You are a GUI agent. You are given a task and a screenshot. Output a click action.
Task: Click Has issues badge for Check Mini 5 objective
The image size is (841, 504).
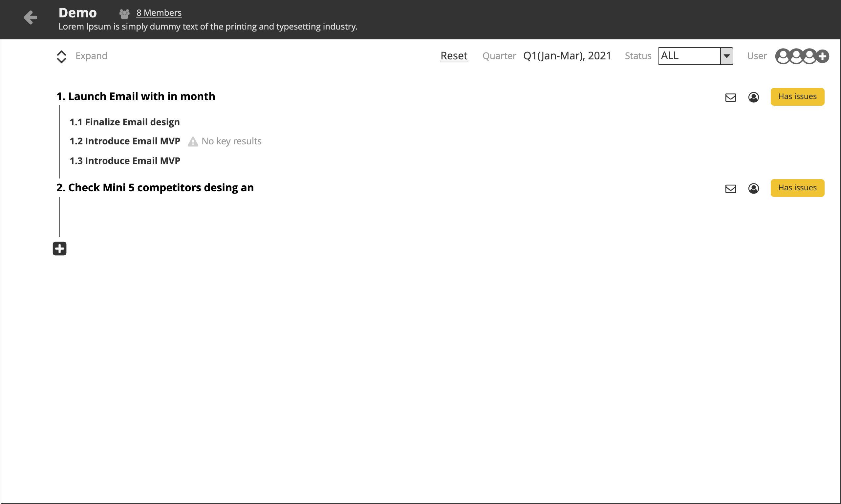[797, 188]
